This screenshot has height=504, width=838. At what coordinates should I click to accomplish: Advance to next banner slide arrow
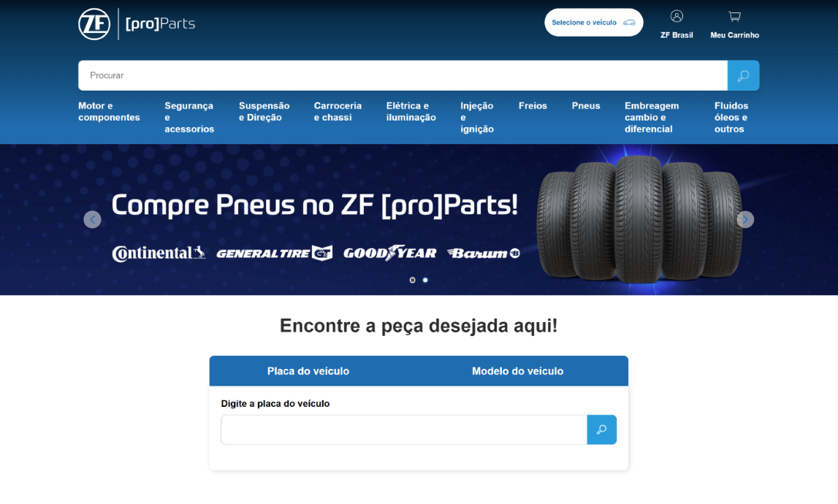pos(744,219)
